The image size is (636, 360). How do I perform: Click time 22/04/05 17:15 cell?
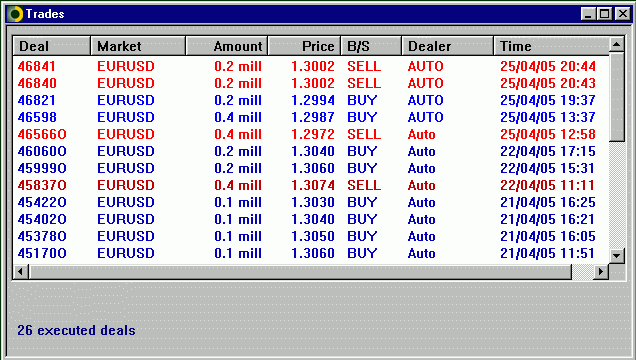click(548, 151)
